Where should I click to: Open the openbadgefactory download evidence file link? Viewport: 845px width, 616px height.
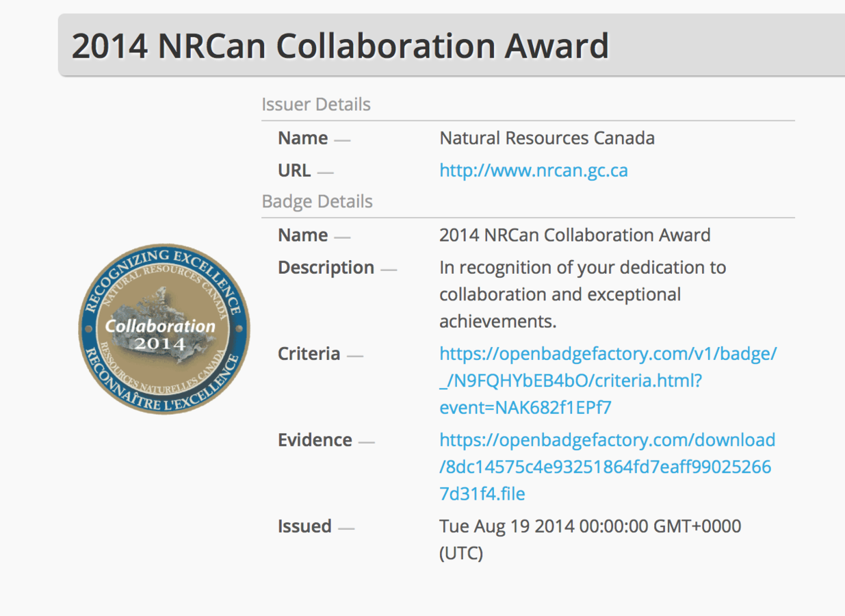coord(608,467)
